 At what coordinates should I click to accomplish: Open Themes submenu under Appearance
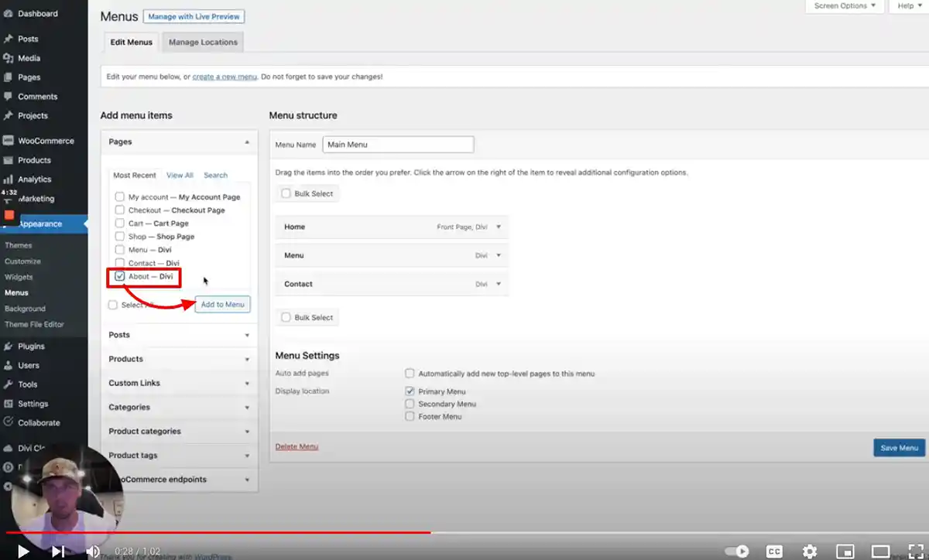(x=19, y=245)
